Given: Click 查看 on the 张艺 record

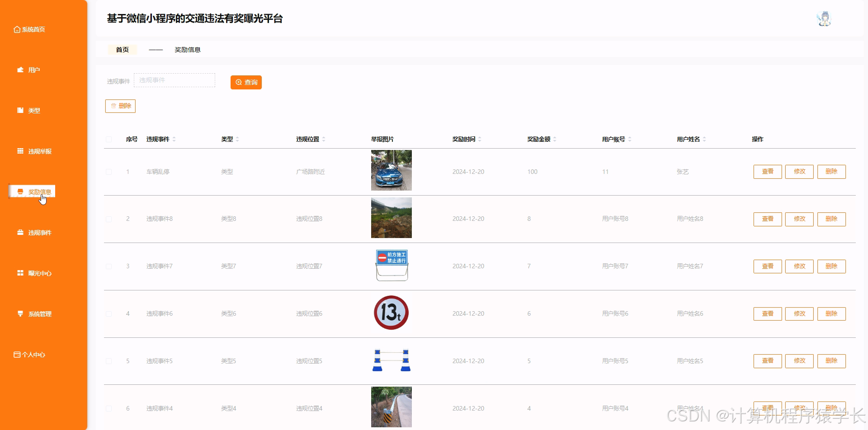Looking at the screenshot, I should (767, 172).
